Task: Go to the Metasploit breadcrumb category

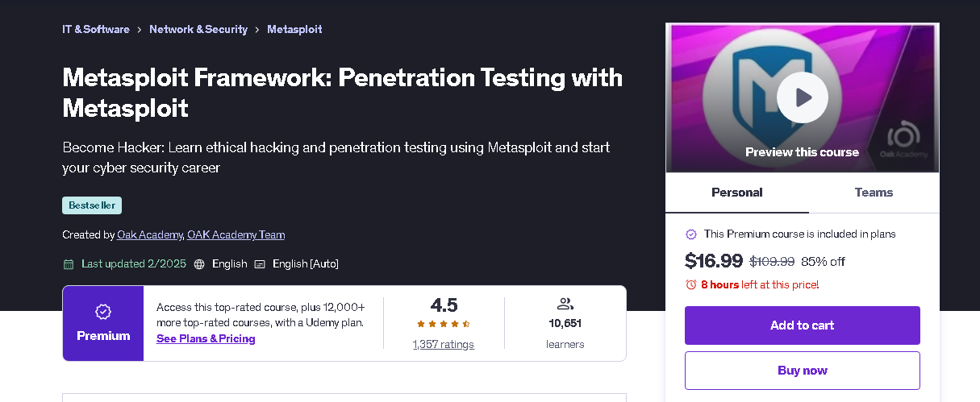Action: click(x=294, y=30)
